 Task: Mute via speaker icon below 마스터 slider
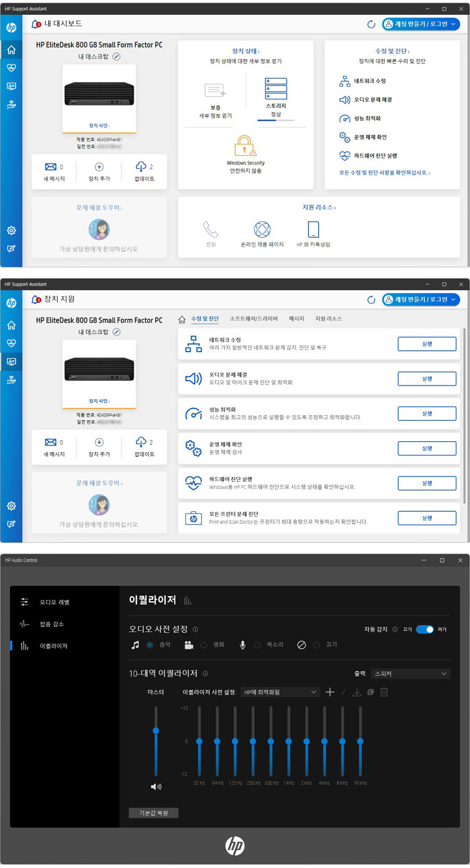(x=156, y=786)
